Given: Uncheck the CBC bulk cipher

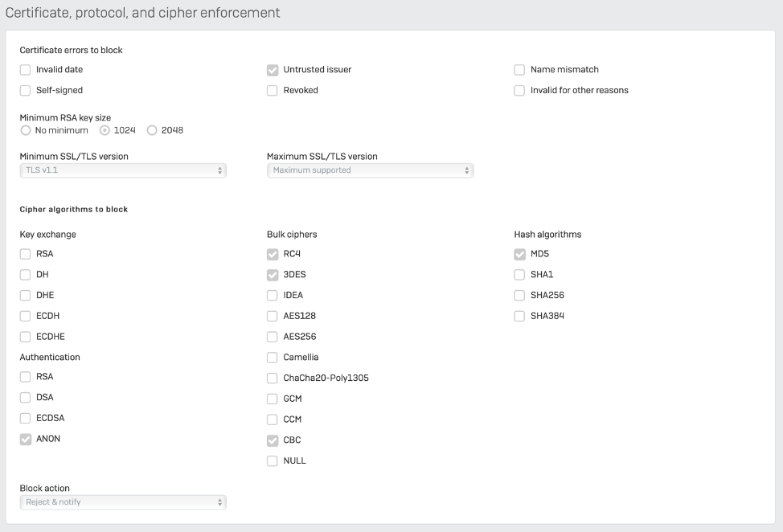Looking at the screenshot, I should (273, 440).
